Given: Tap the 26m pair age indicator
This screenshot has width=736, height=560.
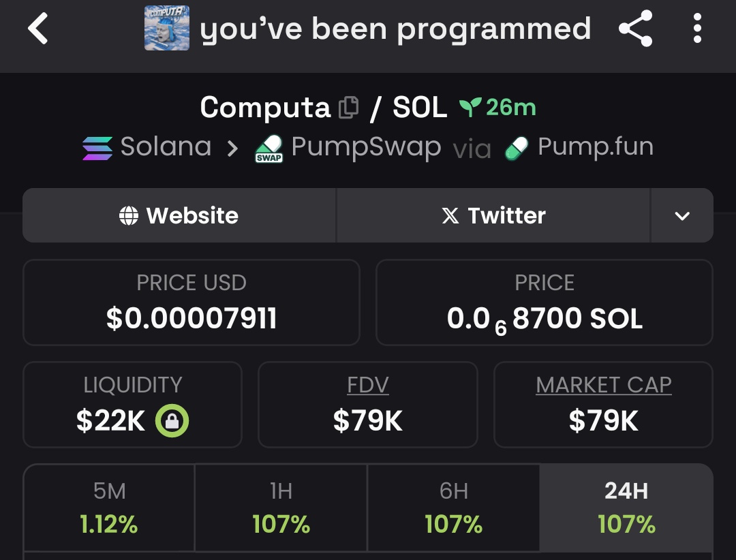Looking at the screenshot, I should pyautogui.click(x=498, y=108).
